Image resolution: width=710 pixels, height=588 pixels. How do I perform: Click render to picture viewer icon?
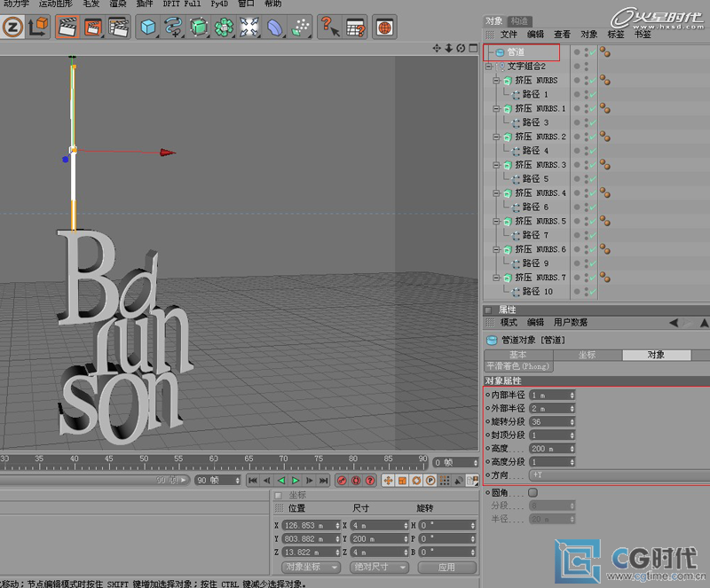pyautogui.click(x=93, y=27)
